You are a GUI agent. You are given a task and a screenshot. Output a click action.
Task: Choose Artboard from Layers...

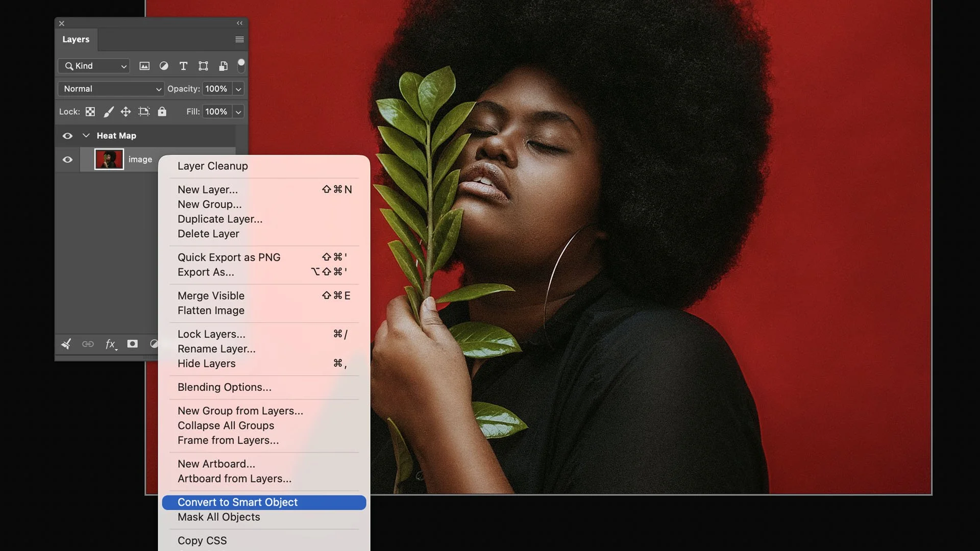[x=264, y=479]
